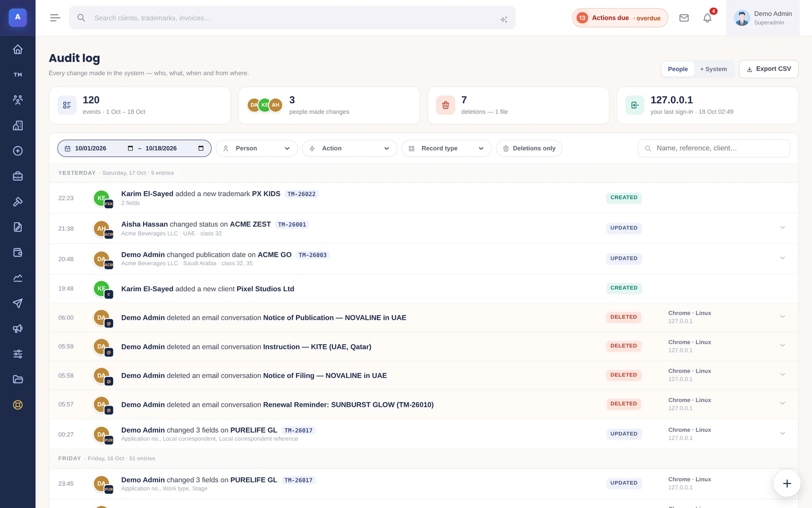Open the Person filter dropdown

pyautogui.click(x=257, y=149)
